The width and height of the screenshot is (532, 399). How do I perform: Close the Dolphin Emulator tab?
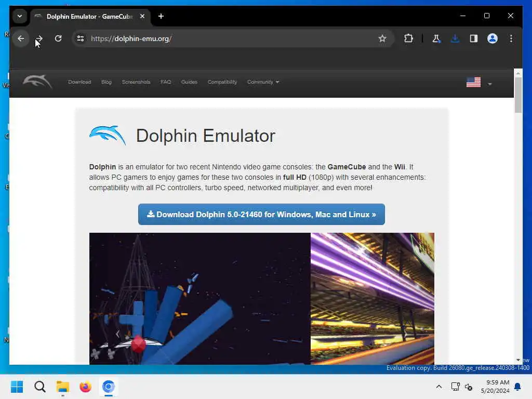pyautogui.click(x=142, y=16)
